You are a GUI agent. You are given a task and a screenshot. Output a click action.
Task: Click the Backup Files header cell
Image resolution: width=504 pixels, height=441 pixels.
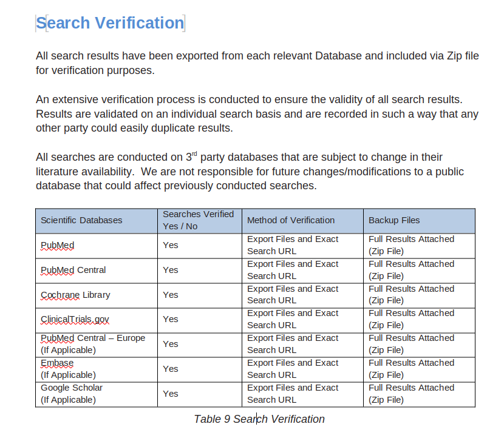[394, 220]
